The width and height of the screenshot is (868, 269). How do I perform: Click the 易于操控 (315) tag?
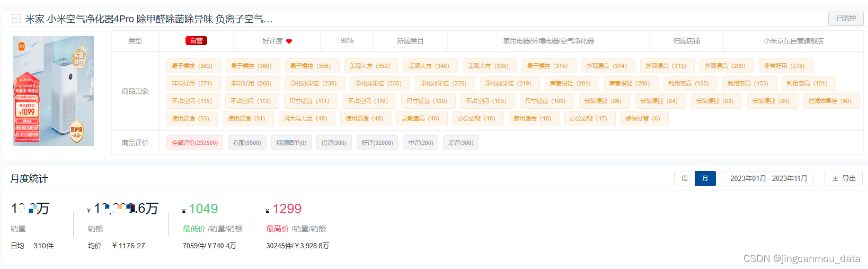549,66
